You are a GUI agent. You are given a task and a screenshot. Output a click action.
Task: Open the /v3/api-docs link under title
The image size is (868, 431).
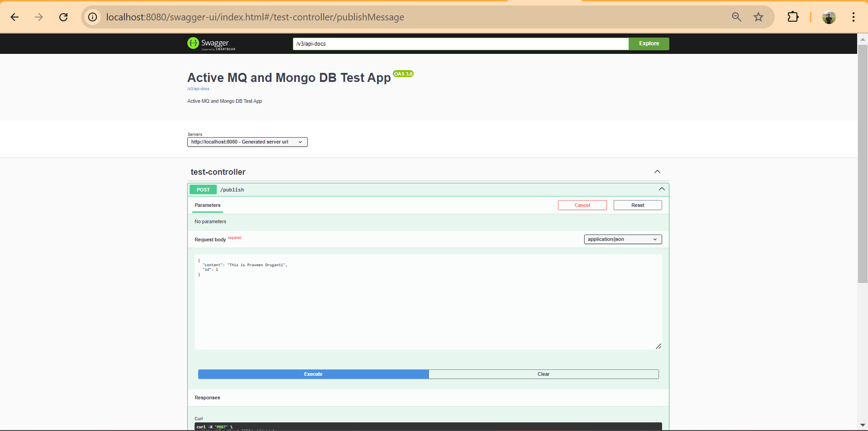coord(198,89)
